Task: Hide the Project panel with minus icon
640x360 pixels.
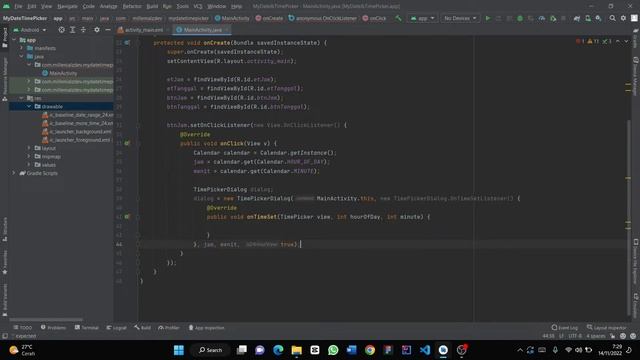Action: point(108,30)
